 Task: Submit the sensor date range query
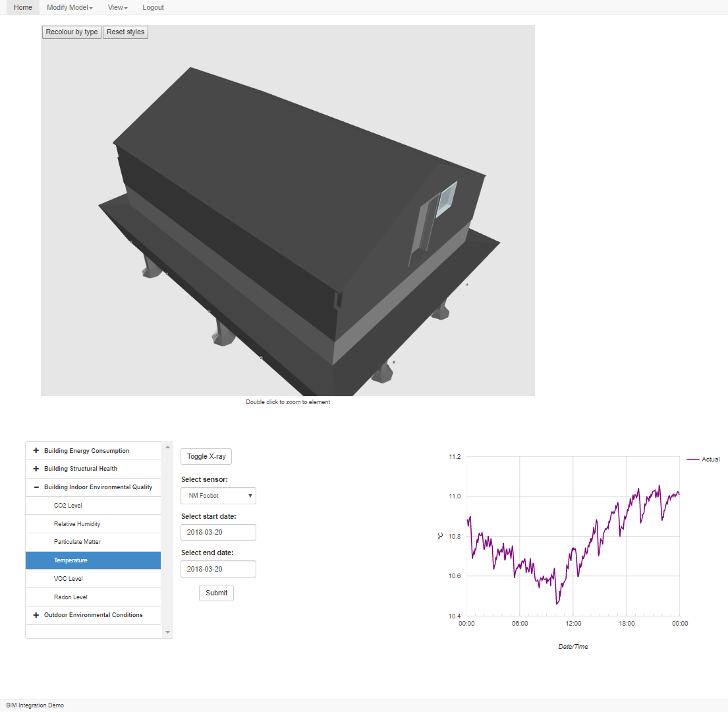[216, 593]
